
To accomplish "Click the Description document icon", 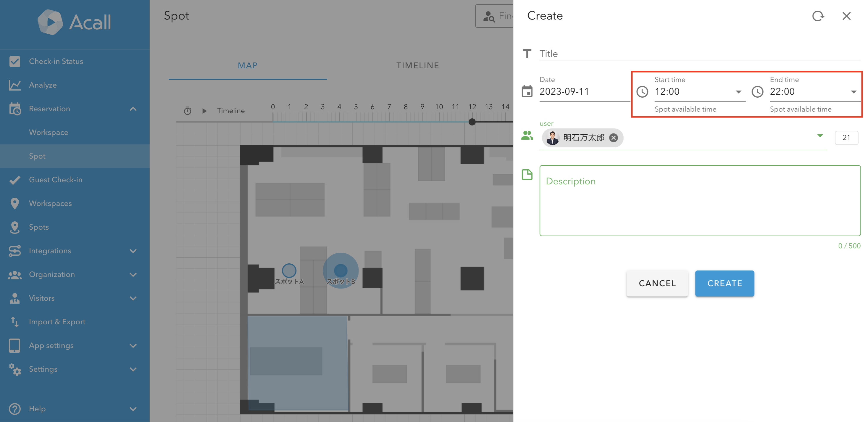I will pos(527,175).
